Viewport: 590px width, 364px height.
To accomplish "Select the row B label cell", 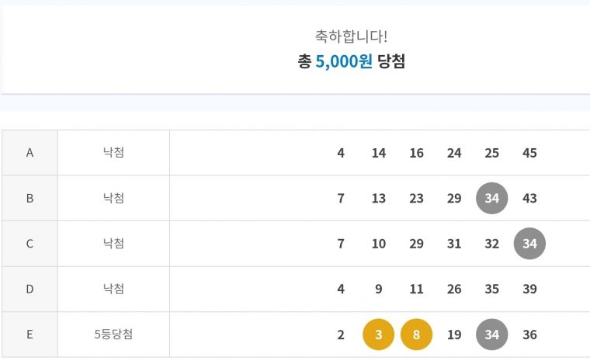I will tap(29, 198).
